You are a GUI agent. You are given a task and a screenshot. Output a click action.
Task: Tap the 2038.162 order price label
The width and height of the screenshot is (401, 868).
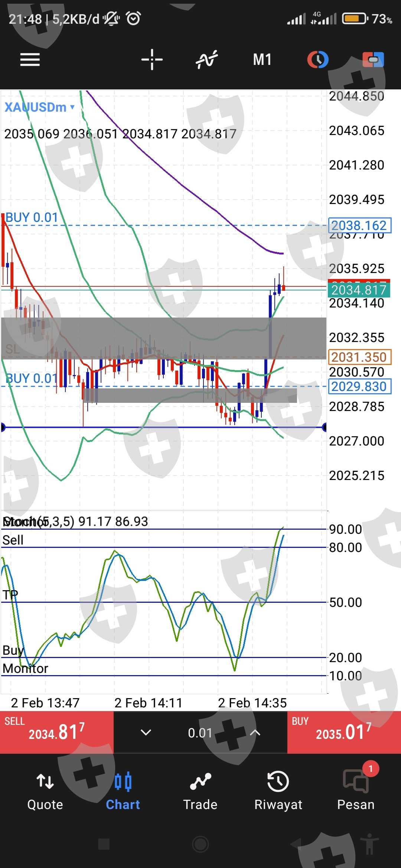[x=359, y=225]
